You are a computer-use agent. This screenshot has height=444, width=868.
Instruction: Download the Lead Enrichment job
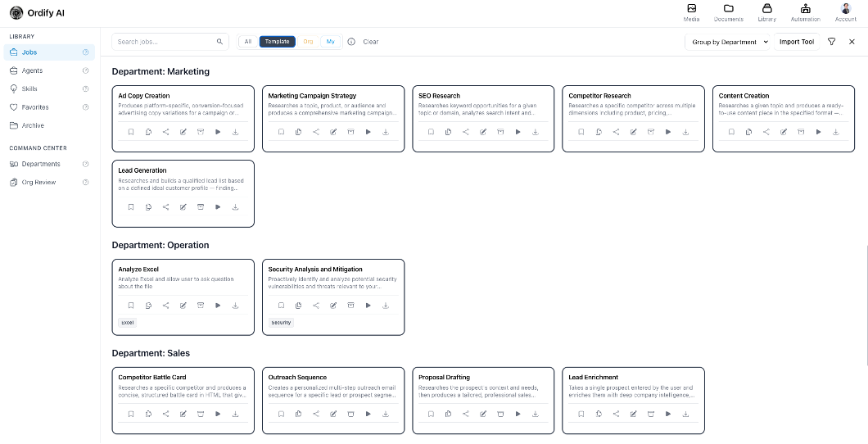(685, 414)
